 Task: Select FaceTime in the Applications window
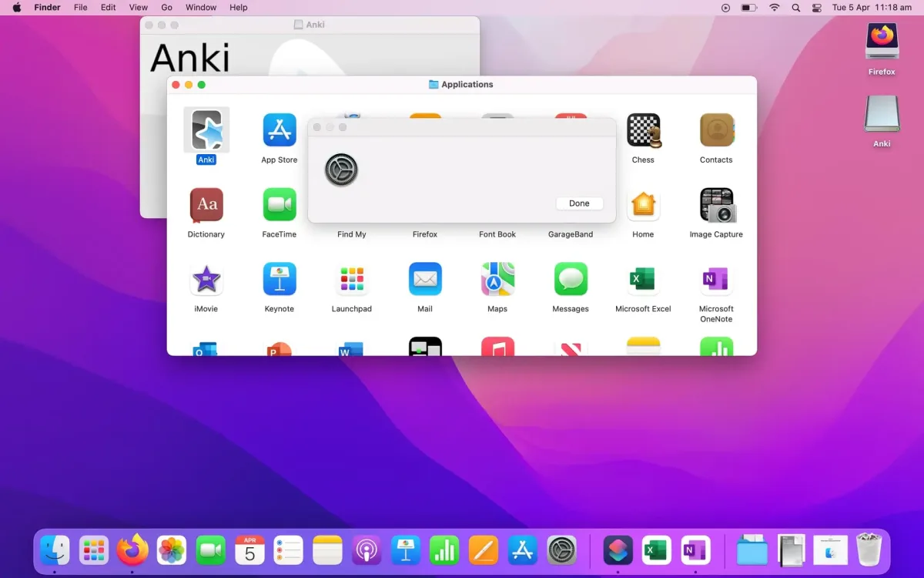click(x=280, y=204)
